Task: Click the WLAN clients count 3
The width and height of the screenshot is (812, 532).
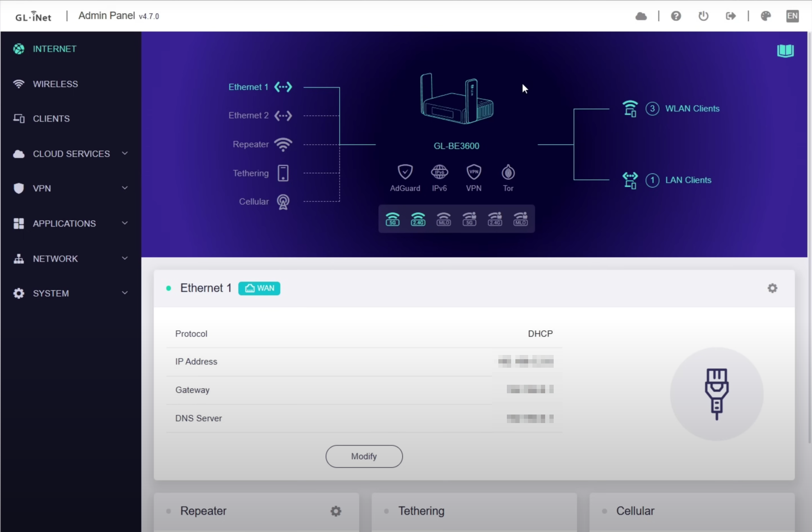Action: [x=652, y=109]
